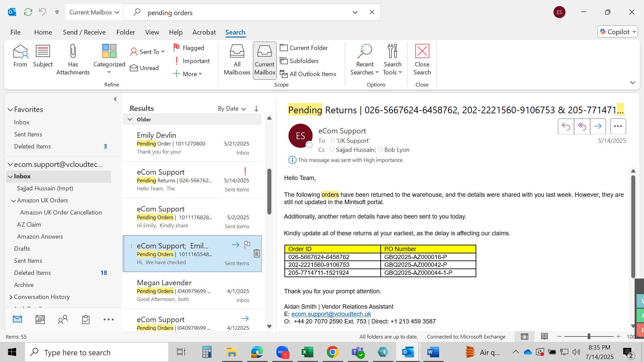Switch to People view icon
Viewport: 644px width, 362px height.
63,319
